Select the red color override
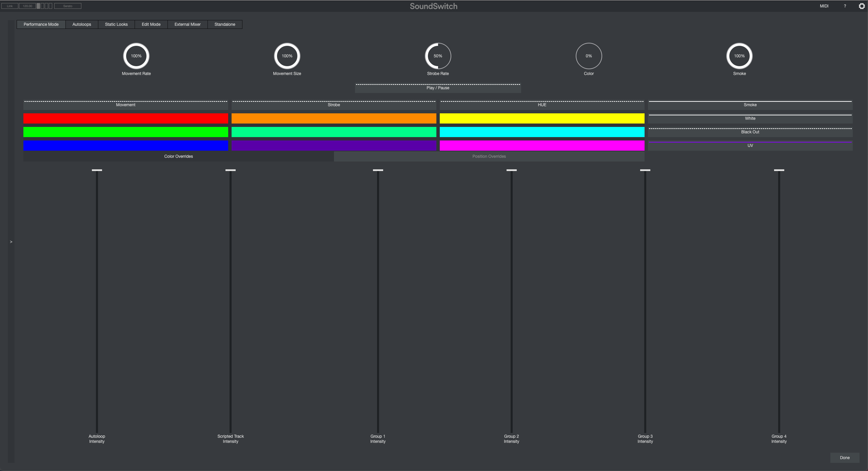Screen dimensions: 868x471 tap(126, 118)
